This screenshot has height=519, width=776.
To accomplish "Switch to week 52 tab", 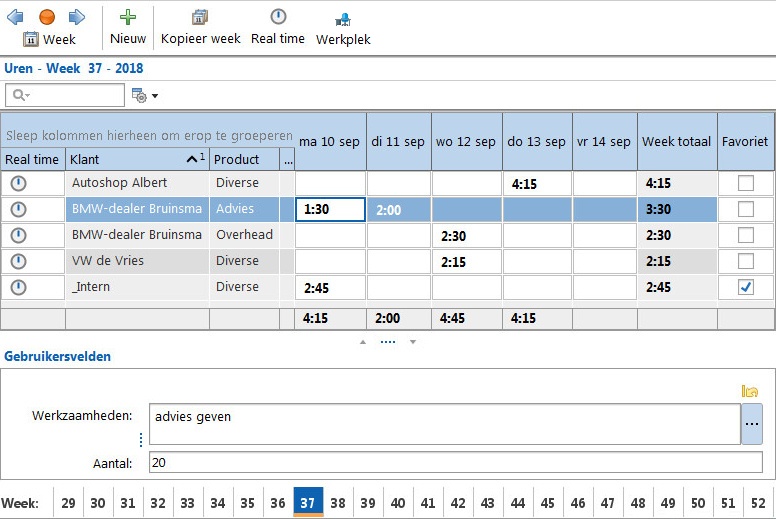I will coord(757,503).
